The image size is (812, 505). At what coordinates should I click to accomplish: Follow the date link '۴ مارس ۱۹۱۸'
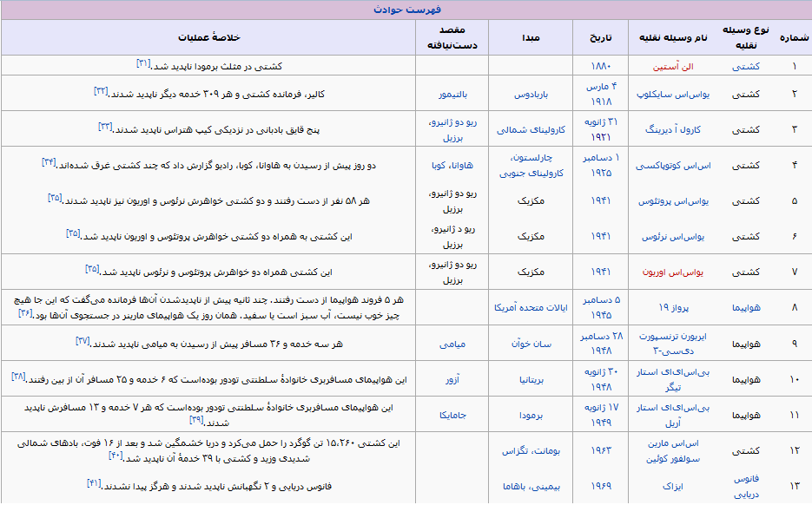click(601, 95)
